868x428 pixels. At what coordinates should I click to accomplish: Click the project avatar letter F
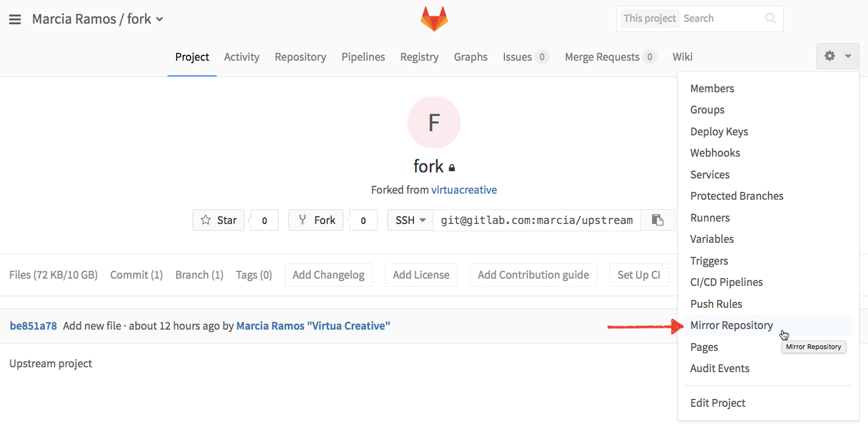(433, 122)
